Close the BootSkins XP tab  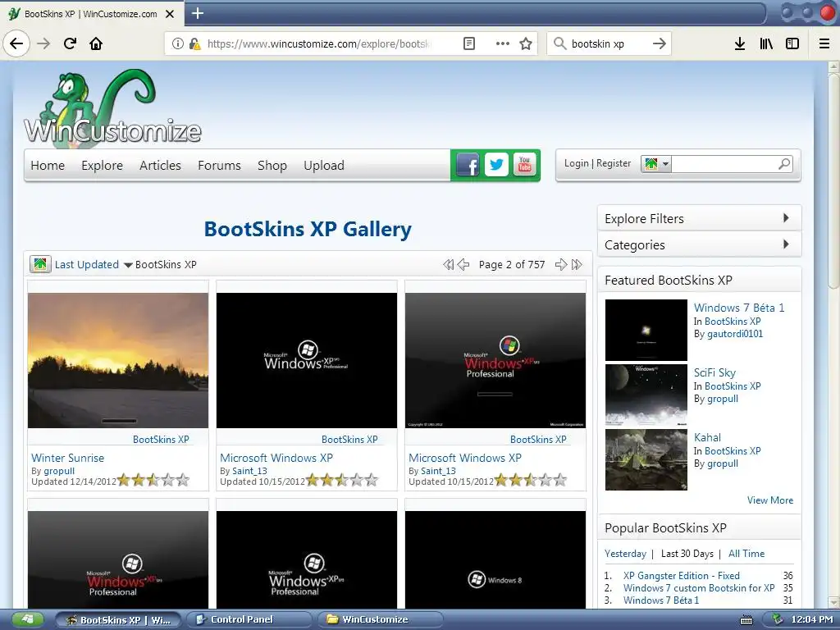point(170,14)
